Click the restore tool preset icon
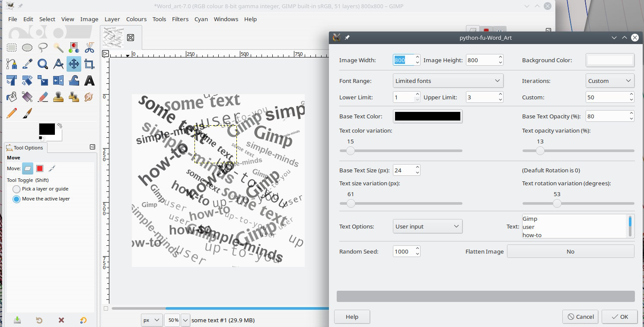Image resolution: width=644 pixels, height=327 pixels. click(x=39, y=320)
